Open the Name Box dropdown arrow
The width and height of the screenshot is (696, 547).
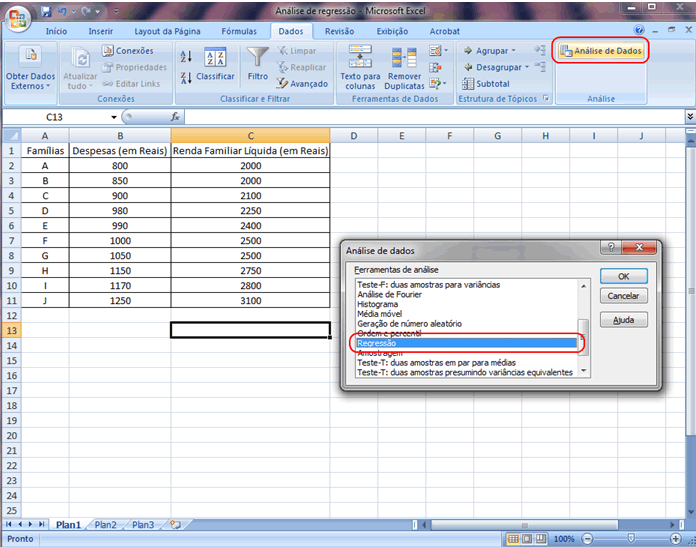(x=114, y=117)
